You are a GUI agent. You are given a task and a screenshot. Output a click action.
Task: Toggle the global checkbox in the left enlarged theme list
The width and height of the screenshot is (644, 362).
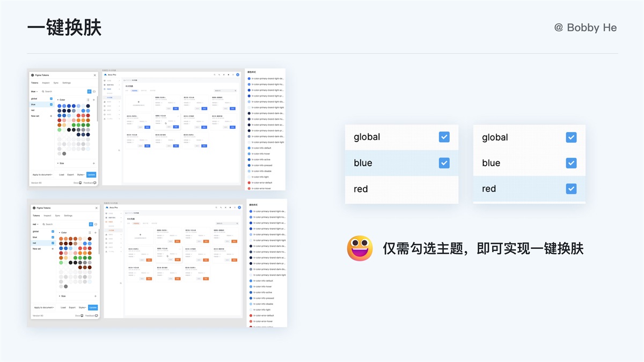point(444,137)
